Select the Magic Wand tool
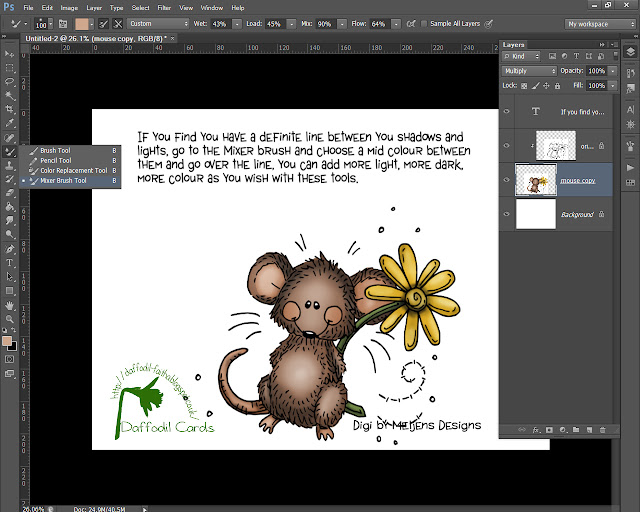The height and width of the screenshot is (512, 640). [9, 96]
